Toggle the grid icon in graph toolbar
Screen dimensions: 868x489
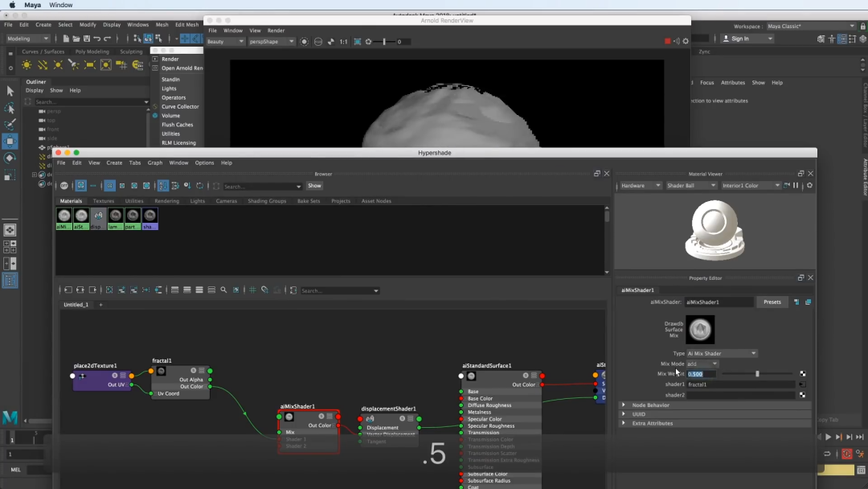click(x=252, y=290)
